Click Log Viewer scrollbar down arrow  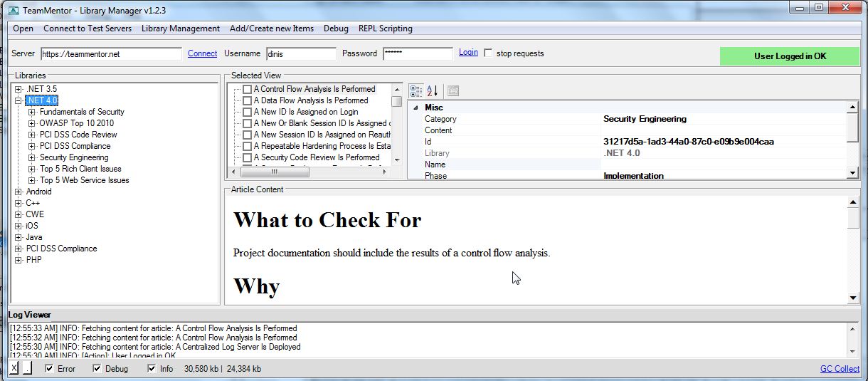[853, 350]
